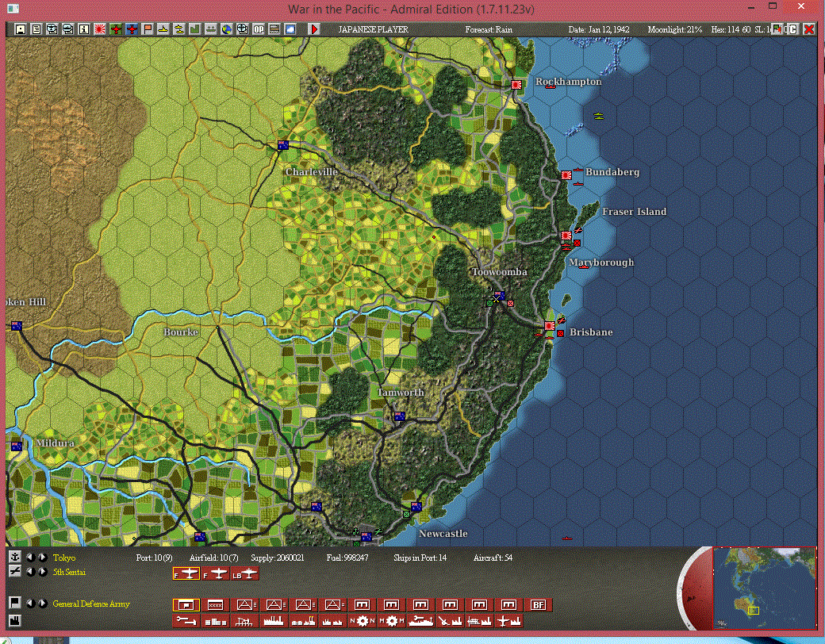Open the information 'i' toolbar icon
Viewport: 825px width, 644px height.
[83, 29]
